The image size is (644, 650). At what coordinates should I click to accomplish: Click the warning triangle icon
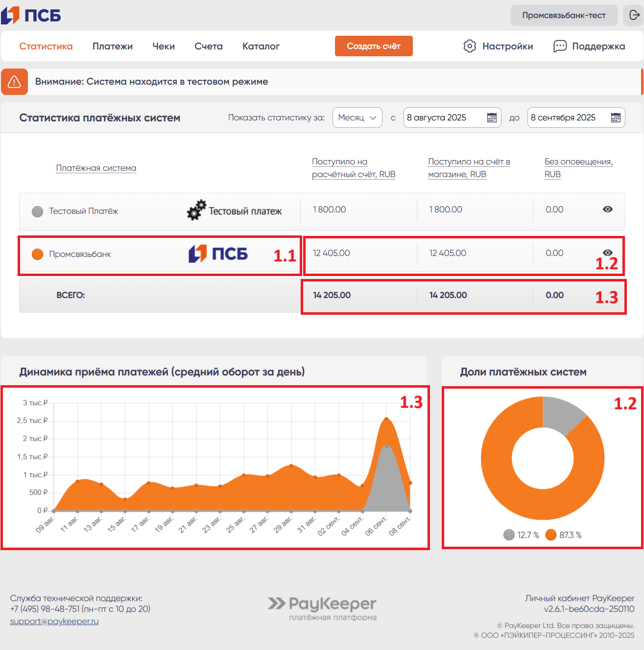(14, 82)
